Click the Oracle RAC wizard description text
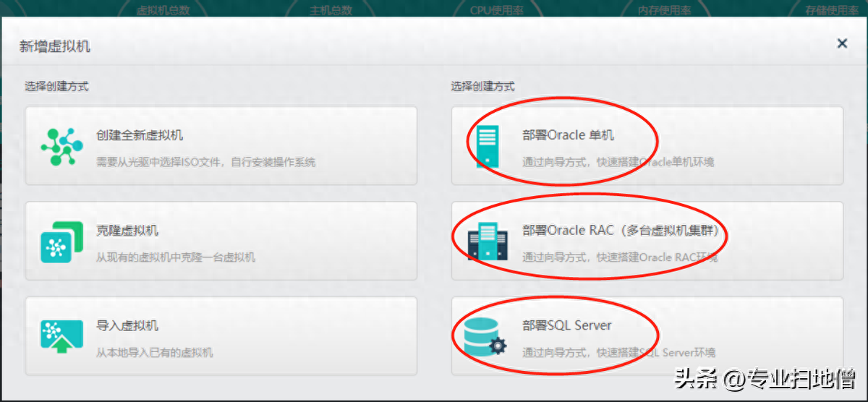 (x=620, y=257)
